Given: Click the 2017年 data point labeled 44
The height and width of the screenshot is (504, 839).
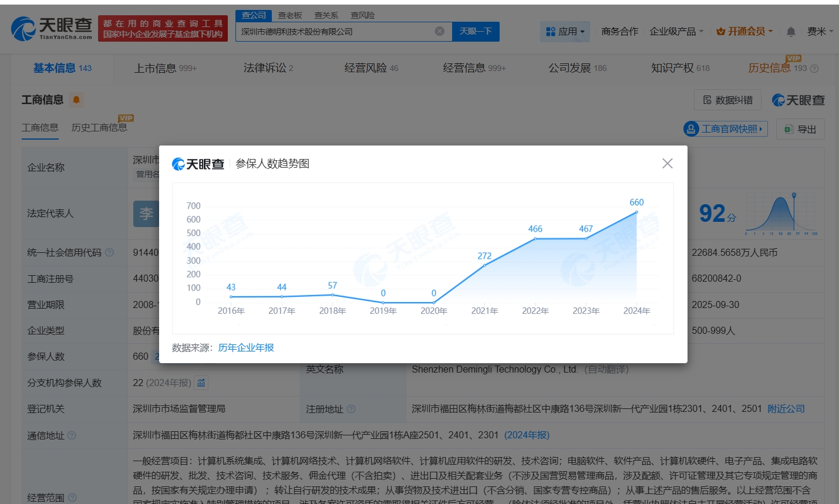Looking at the screenshot, I should [282, 297].
